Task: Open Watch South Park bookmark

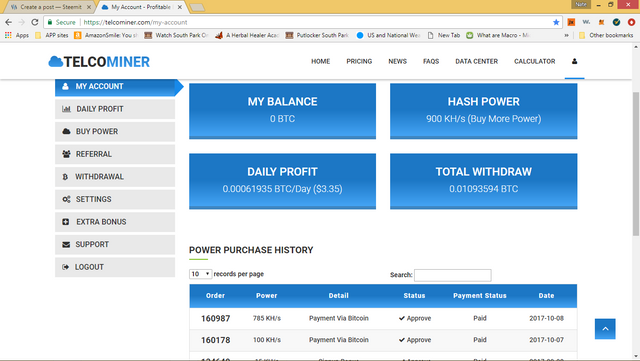Action: (x=176, y=35)
